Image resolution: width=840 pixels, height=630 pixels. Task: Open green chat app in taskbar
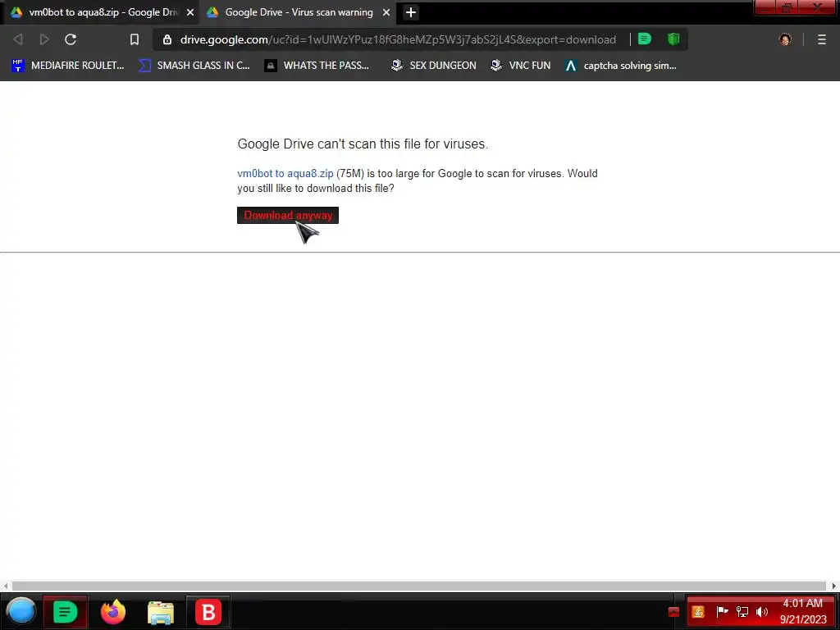[x=66, y=612]
